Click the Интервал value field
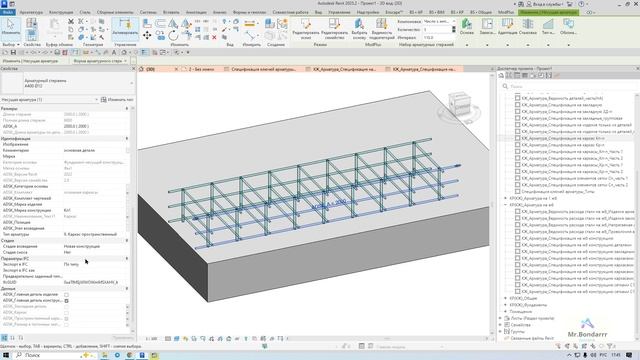Screen dimensions: 640x360 [439, 38]
